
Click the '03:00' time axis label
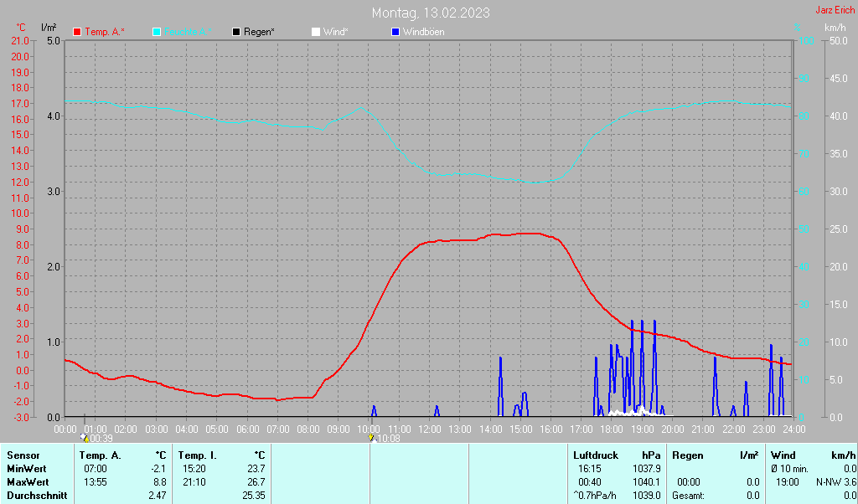point(157,429)
